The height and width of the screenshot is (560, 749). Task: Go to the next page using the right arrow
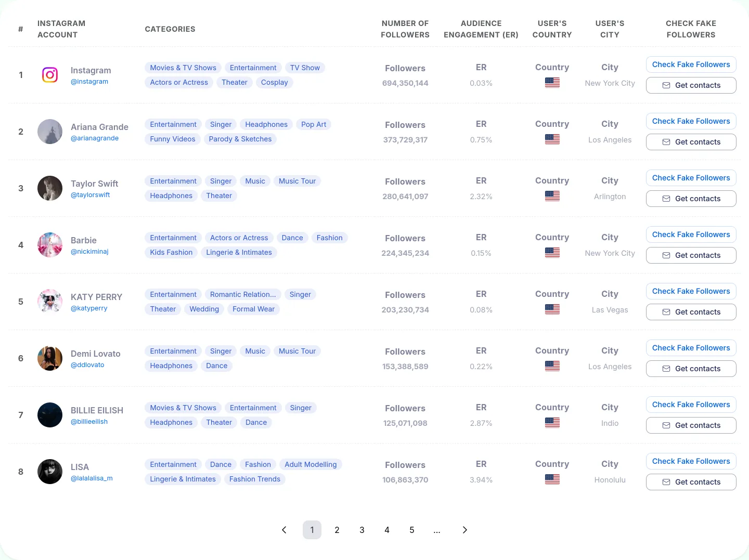click(x=465, y=530)
